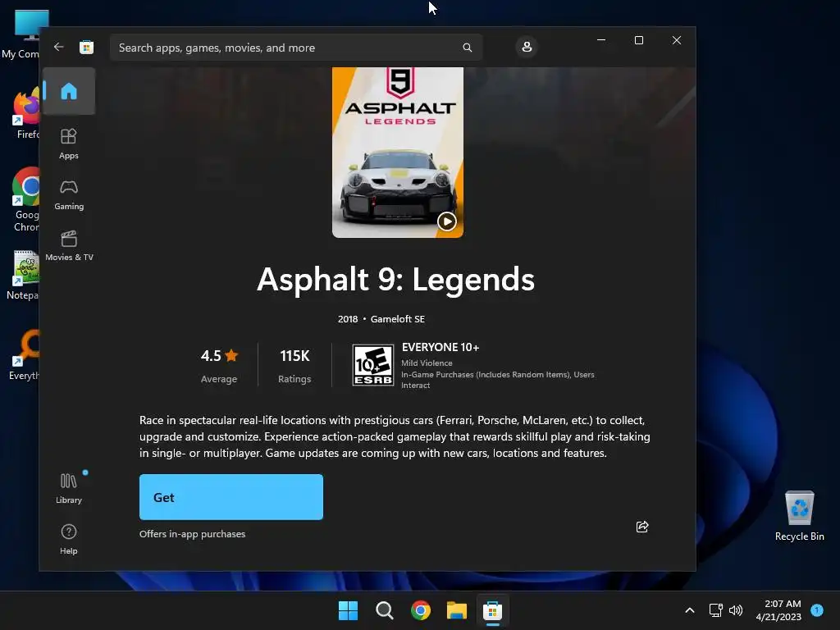840x630 pixels.
Task: Select the Firefox desktop shortcut
Action: tap(27, 113)
